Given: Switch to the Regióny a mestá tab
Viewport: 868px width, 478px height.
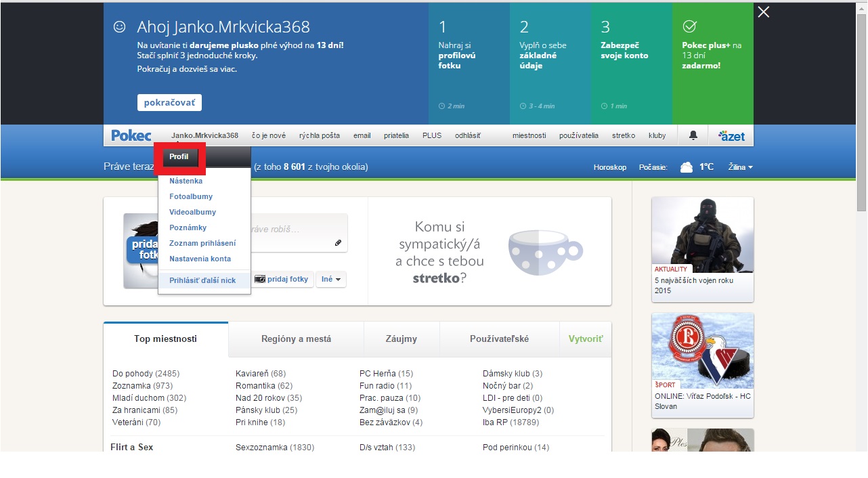Looking at the screenshot, I should click(297, 339).
